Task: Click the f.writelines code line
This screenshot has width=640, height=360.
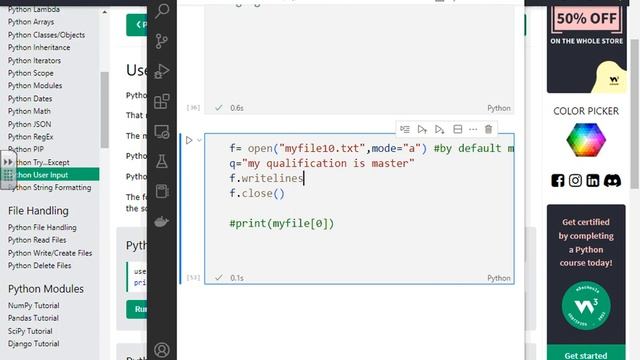Action: [x=267, y=178]
